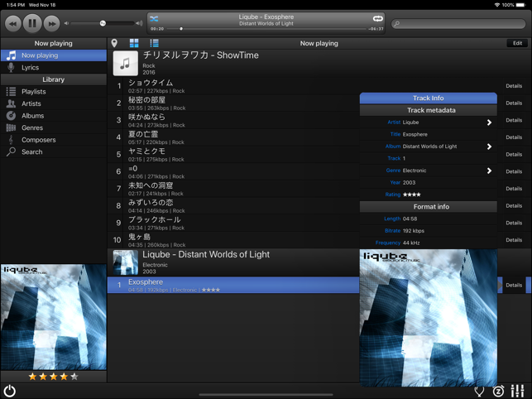
Task: Open Search in the Library sidebar
Action: coord(54,151)
